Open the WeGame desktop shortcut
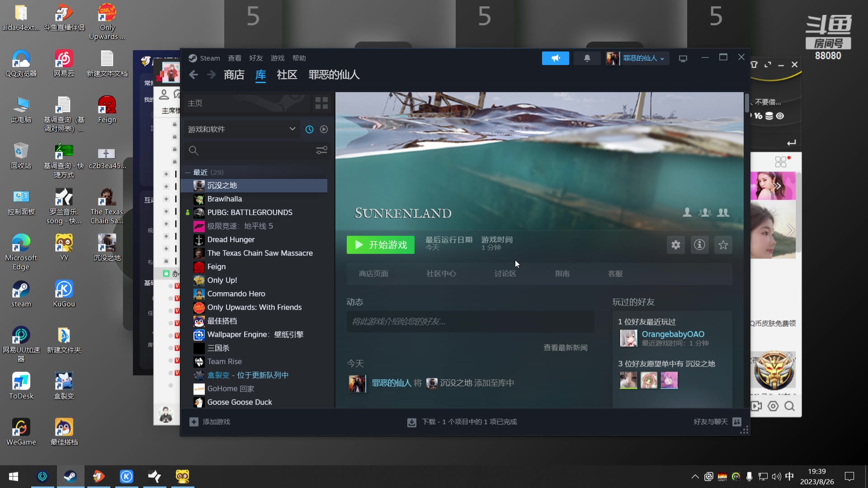This screenshot has width=868, height=488. [x=21, y=432]
